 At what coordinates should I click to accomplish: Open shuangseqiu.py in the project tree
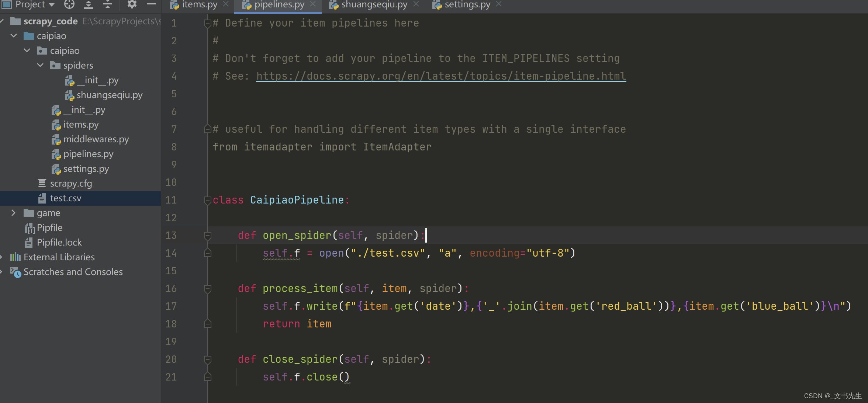tap(110, 95)
